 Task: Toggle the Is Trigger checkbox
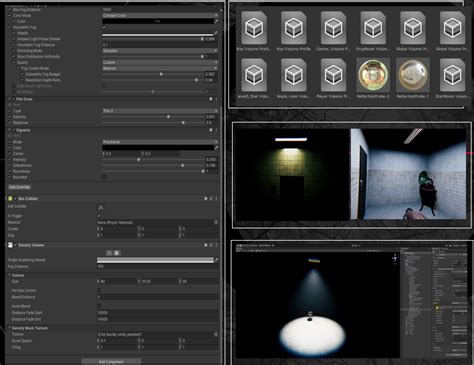click(99, 216)
